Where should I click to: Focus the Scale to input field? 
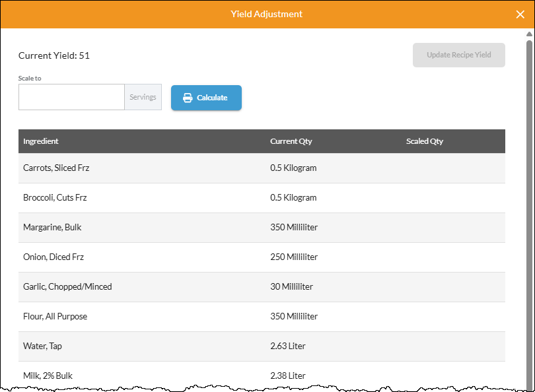coord(71,97)
